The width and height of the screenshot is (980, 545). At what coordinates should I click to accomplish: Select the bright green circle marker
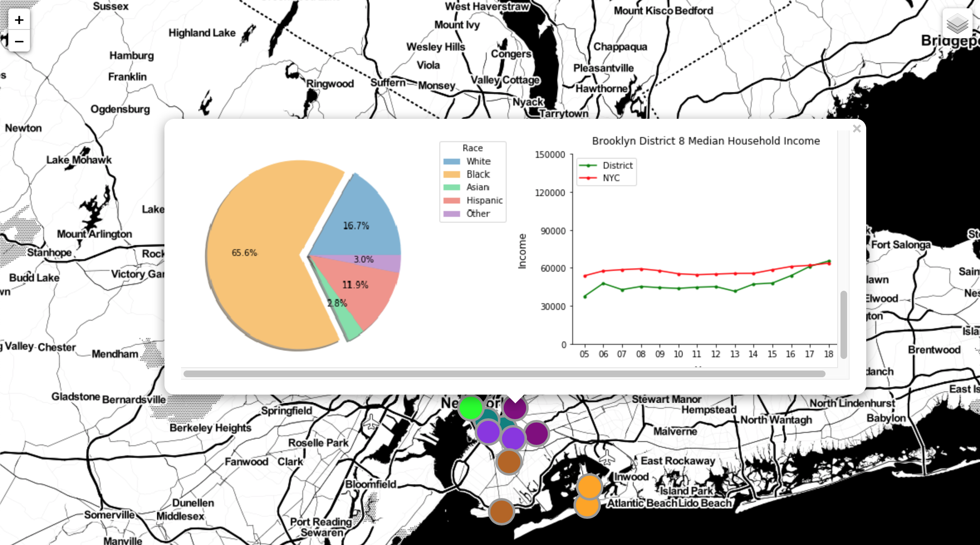471,408
